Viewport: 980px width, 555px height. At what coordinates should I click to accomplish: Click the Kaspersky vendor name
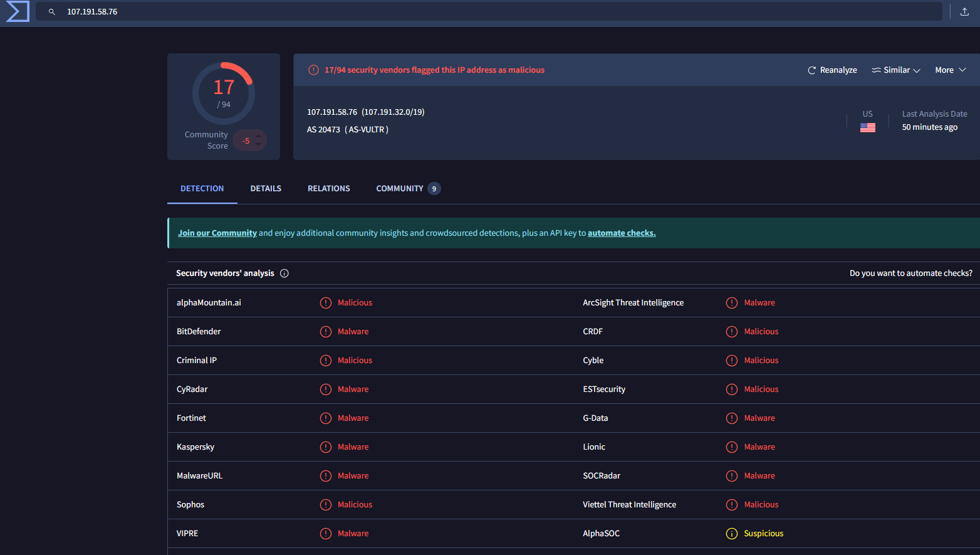(195, 447)
